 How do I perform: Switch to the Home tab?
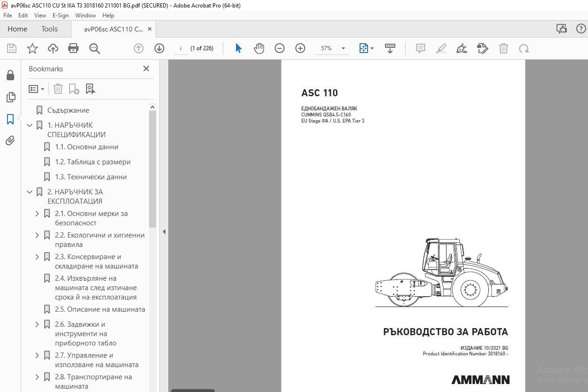[17, 29]
